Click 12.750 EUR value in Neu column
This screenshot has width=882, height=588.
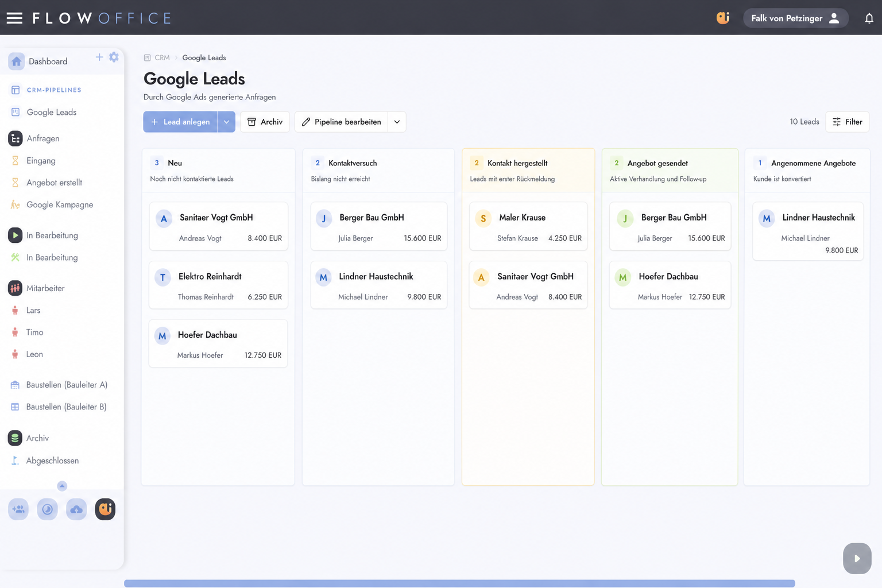pyautogui.click(x=263, y=355)
